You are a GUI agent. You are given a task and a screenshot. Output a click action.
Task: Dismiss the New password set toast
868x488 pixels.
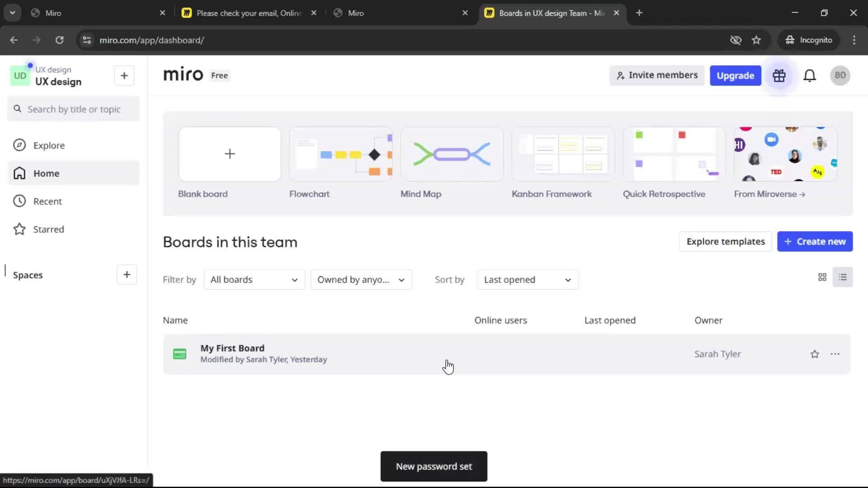(434, 466)
